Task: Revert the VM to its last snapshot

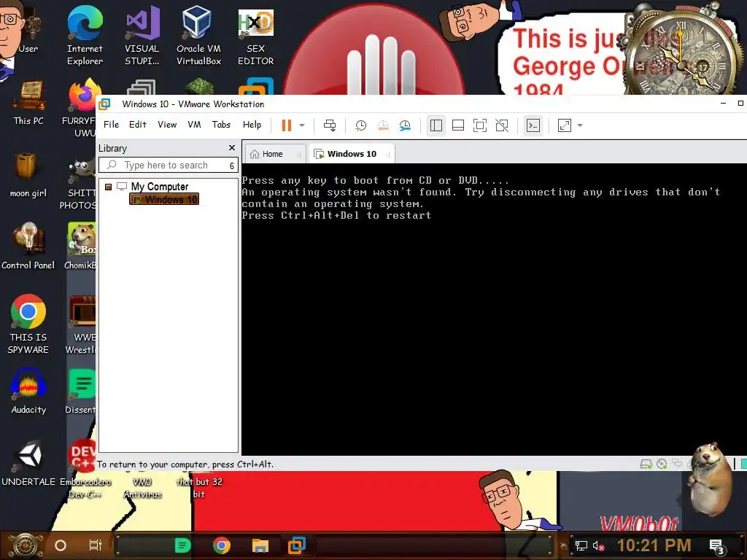Action: tap(383, 125)
